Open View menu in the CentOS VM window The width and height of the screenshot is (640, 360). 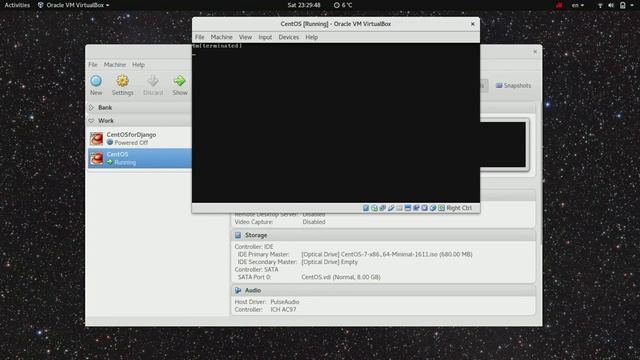click(x=245, y=37)
